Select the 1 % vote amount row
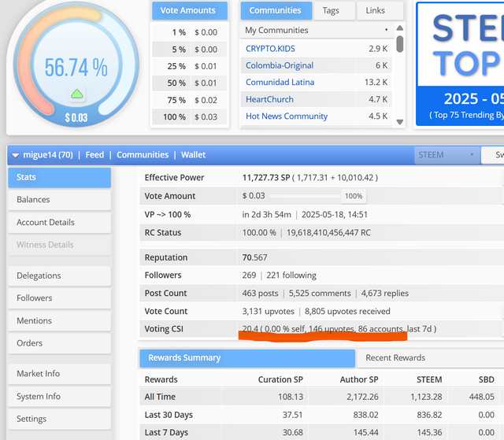The height and width of the screenshot is (440, 504). 190,32
